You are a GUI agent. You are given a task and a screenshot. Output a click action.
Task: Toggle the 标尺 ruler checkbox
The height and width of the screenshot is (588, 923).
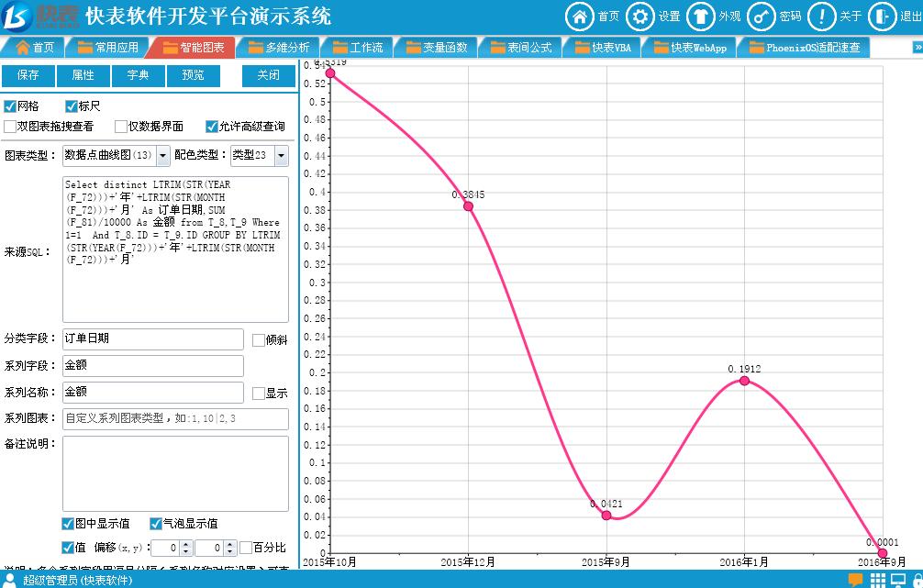click(x=72, y=105)
